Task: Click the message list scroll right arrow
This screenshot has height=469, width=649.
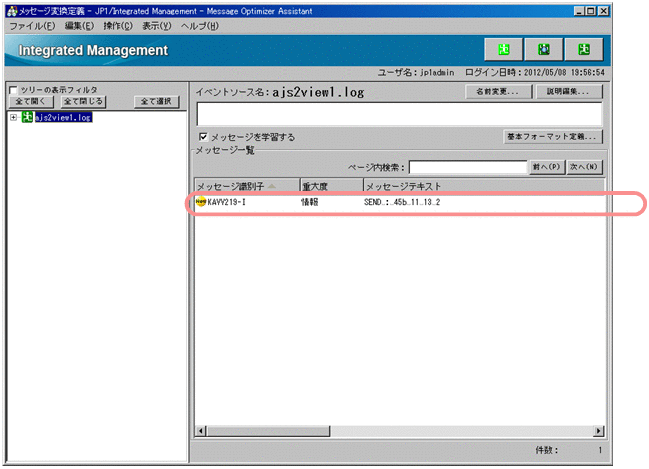Action: (x=598, y=431)
